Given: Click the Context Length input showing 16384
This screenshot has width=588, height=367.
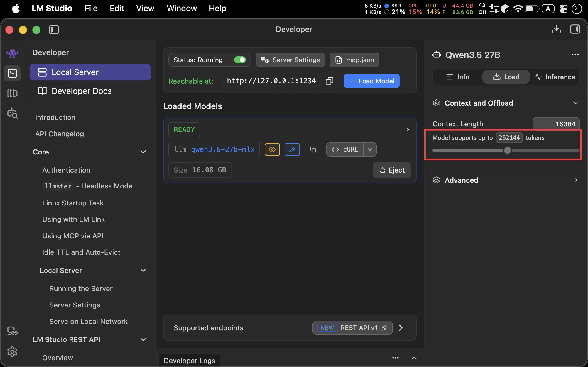Looking at the screenshot, I should (x=556, y=124).
